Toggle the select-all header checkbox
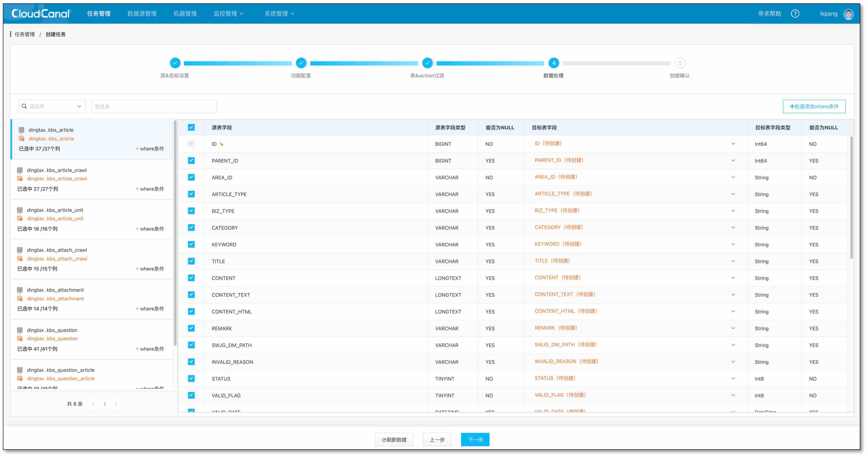The image size is (868, 458). pos(191,127)
